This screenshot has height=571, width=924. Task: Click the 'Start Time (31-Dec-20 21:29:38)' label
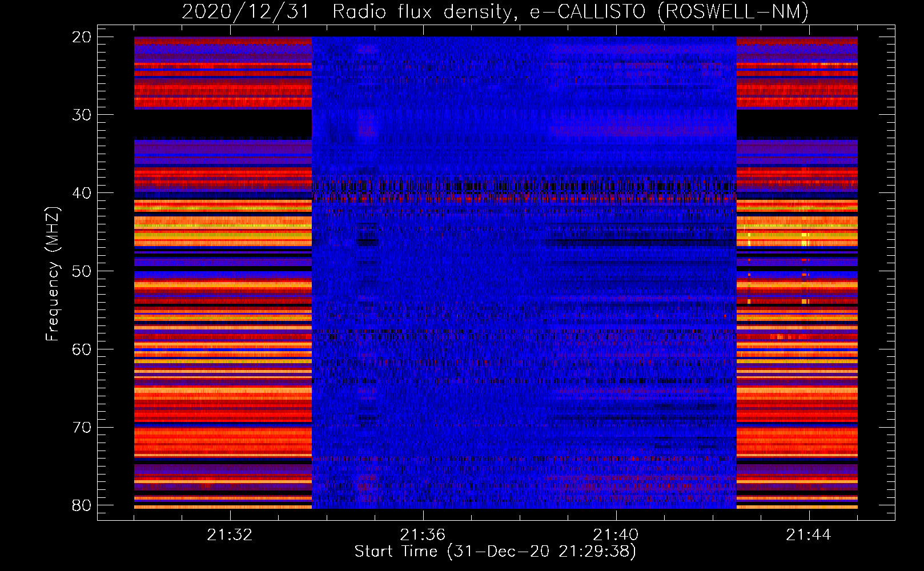click(495, 552)
